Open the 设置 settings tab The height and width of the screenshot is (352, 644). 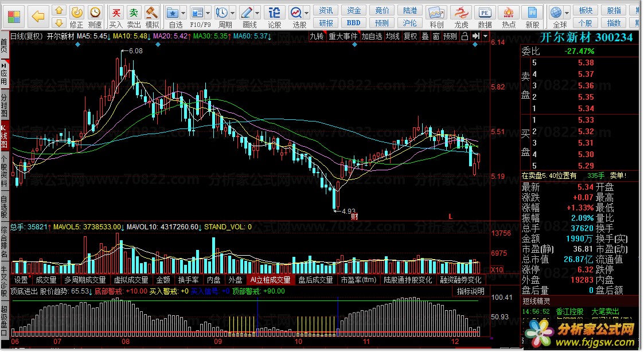coord(21,280)
